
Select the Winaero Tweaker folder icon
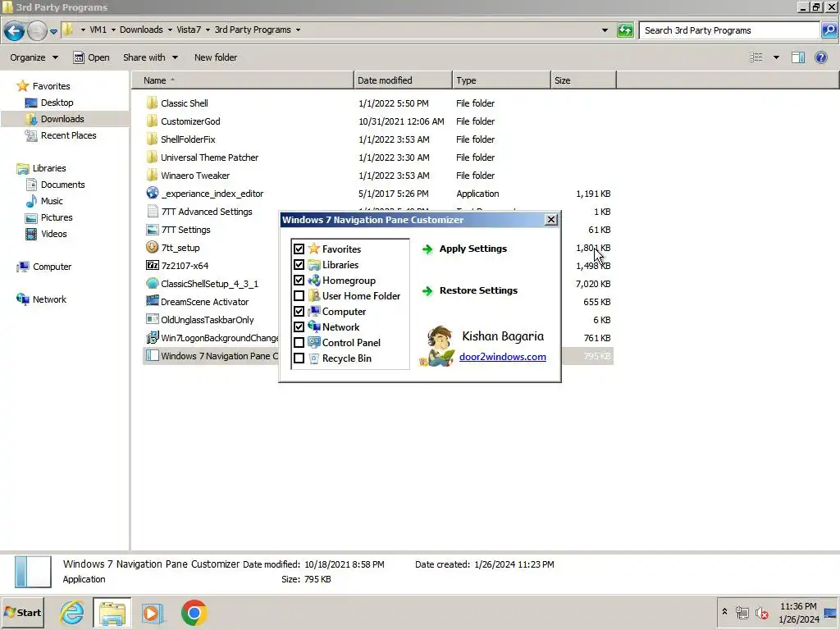[152, 176]
